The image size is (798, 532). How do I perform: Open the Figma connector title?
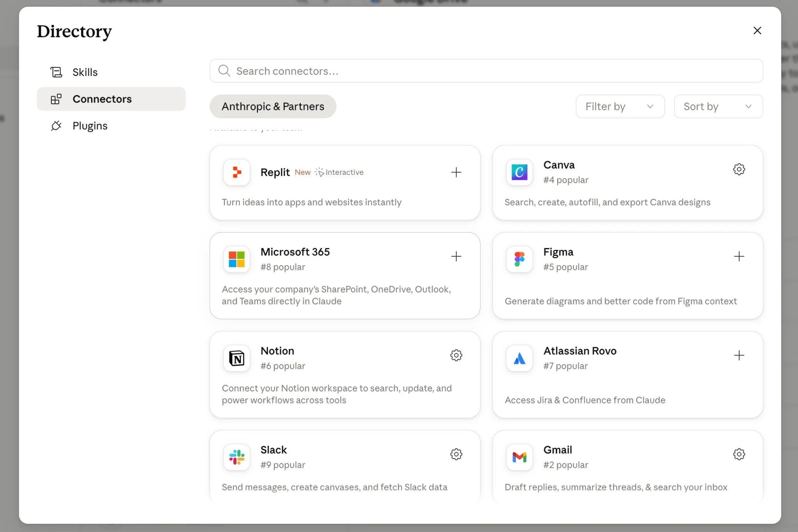pyautogui.click(x=558, y=252)
